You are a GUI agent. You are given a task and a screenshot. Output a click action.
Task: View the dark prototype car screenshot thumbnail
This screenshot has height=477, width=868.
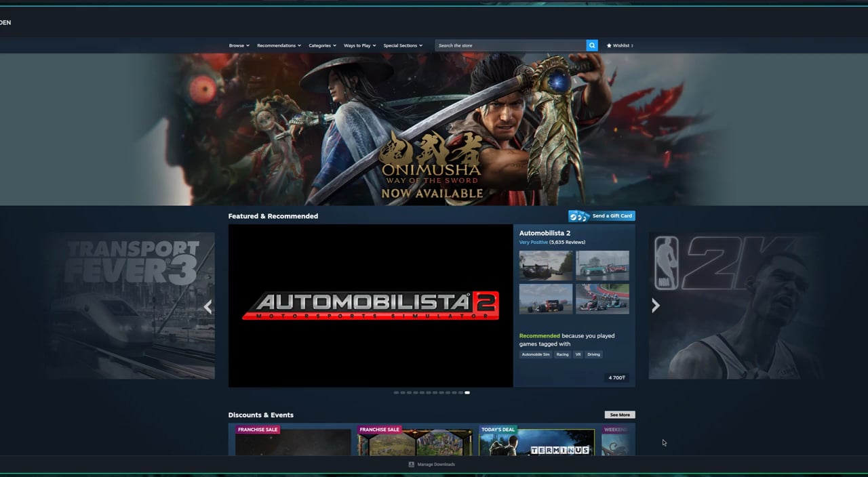[x=546, y=266]
